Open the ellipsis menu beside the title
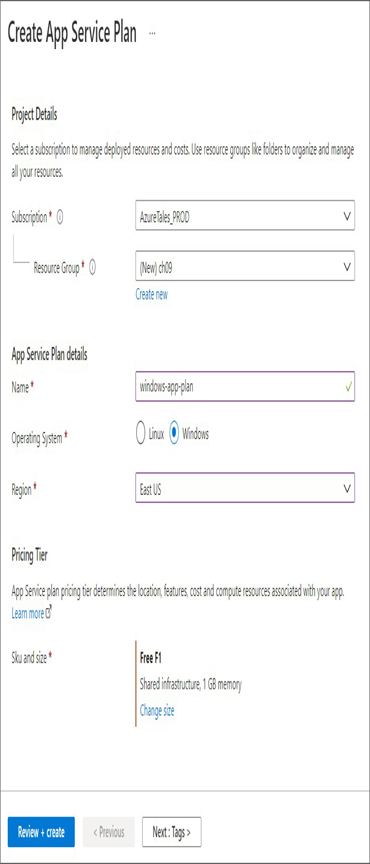 click(152, 34)
